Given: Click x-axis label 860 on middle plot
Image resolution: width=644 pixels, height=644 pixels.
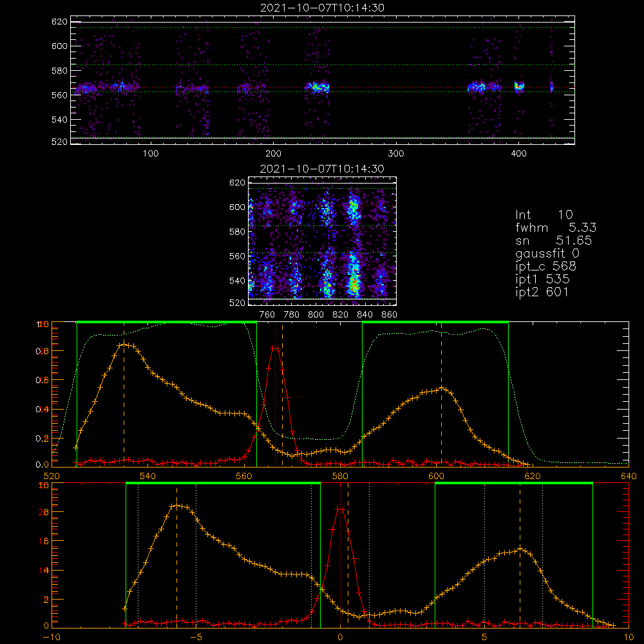Looking at the screenshot, I should click(390, 315).
